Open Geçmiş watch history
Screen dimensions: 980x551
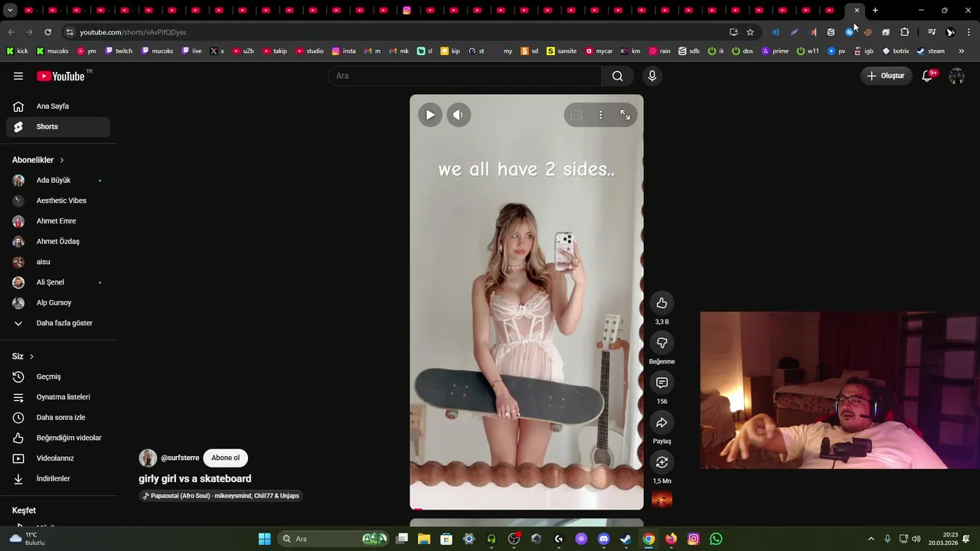pos(58,377)
